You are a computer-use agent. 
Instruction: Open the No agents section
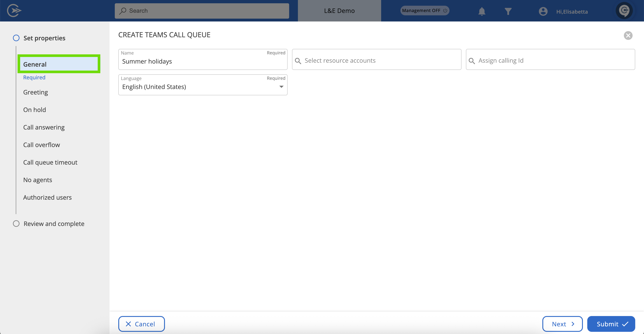(x=37, y=180)
